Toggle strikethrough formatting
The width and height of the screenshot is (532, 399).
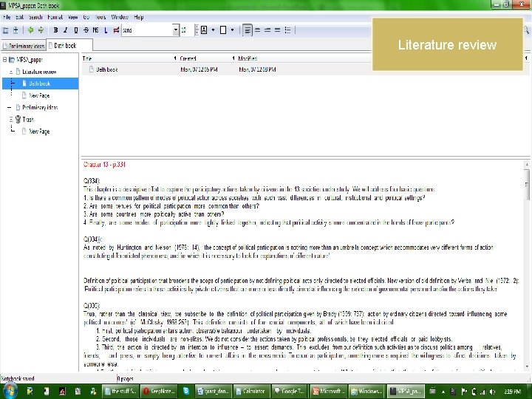[86, 30]
